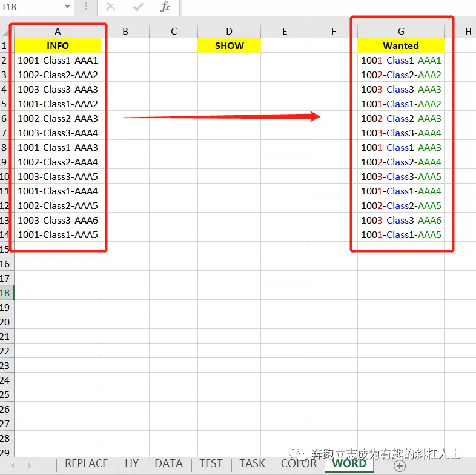Select colored cell G14 1001-Class1-AAA5
Image resolution: width=476 pixels, height=475 pixels.
[x=401, y=234]
